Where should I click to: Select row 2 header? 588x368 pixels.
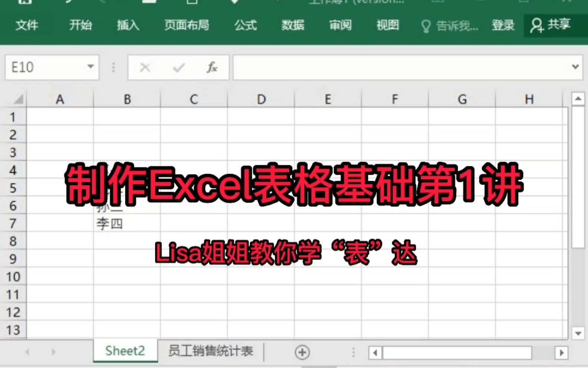coord(13,134)
